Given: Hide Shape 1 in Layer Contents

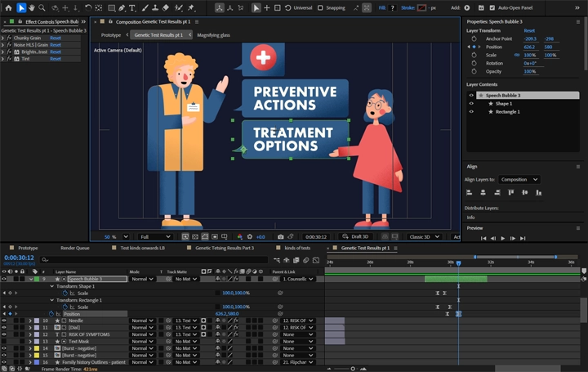Looking at the screenshot, I should [471, 104].
